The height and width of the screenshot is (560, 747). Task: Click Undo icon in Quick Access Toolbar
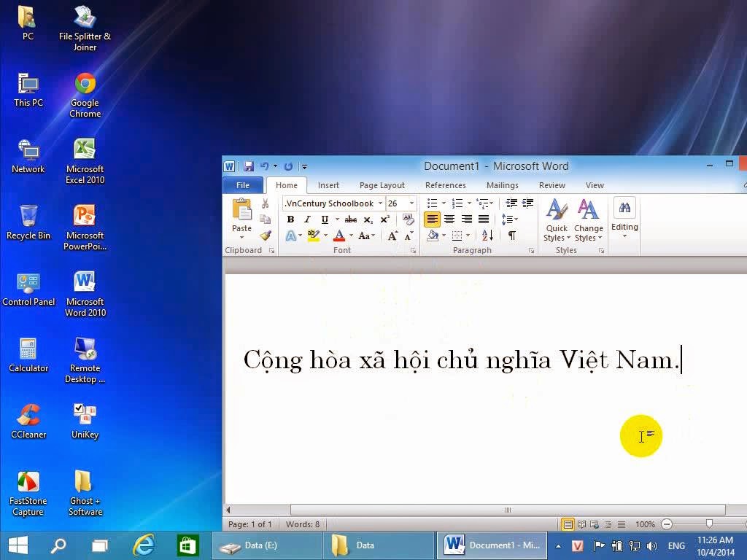pos(264,166)
